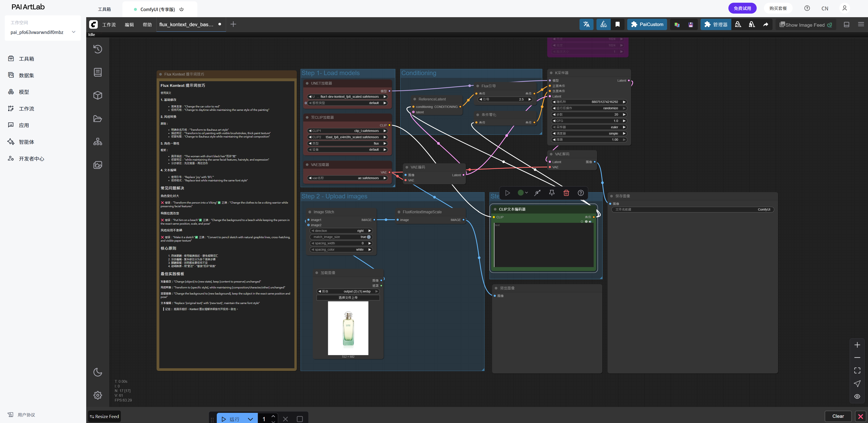Open the node library cube icon
868x423 pixels.
click(x=98, y=95)
